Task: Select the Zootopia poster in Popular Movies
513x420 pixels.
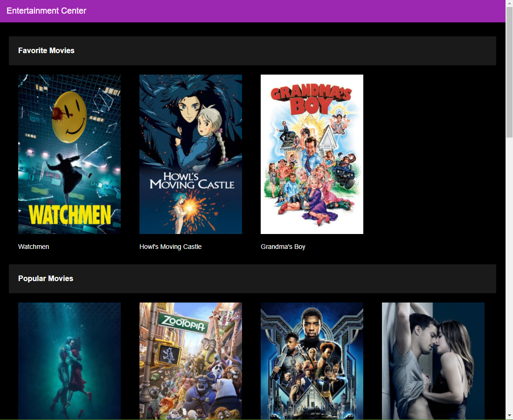Action: [x=191, y=361]
